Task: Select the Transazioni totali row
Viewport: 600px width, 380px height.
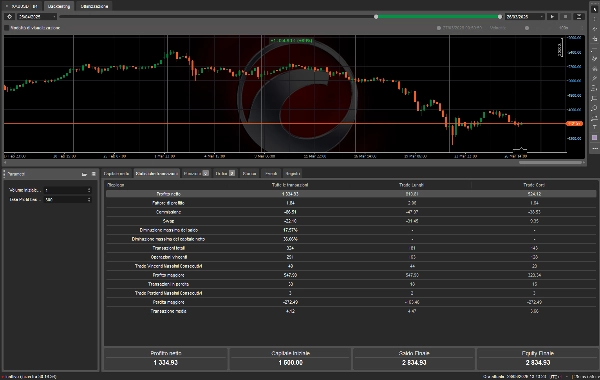Action: (x=351, y=248)
